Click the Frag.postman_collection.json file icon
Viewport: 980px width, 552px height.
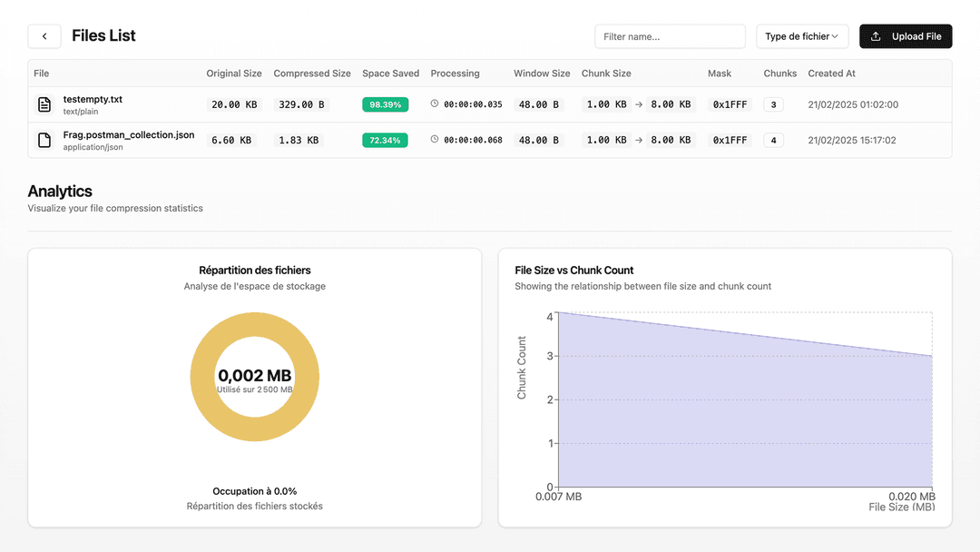44,140
